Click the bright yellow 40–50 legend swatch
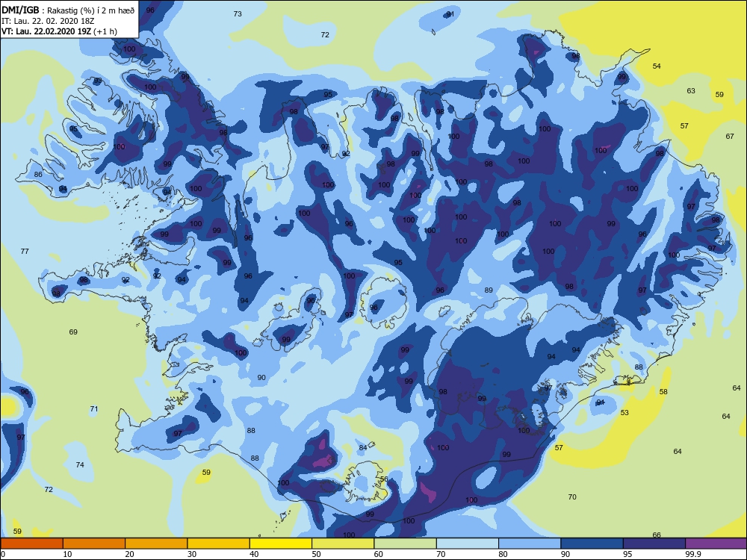Image resolution: width=747 pixels, height=560 pixels. click(281, 544)
